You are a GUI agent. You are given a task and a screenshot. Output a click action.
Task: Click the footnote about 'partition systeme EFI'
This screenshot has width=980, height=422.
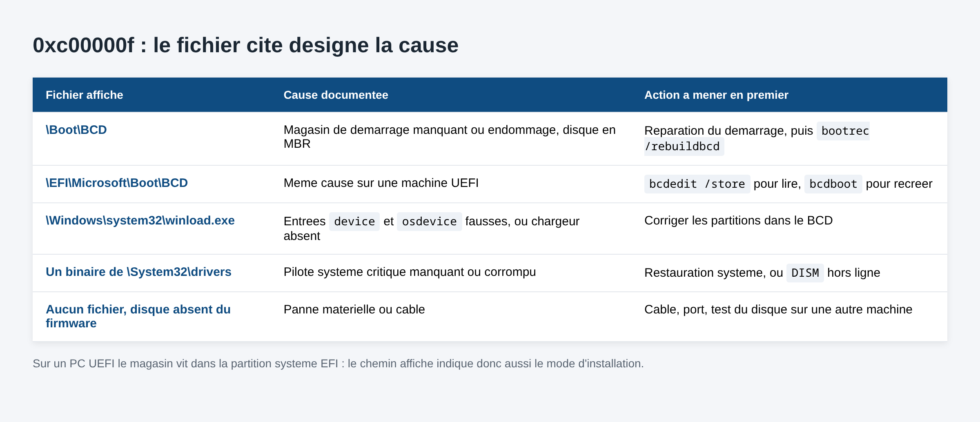click(338, 364)
